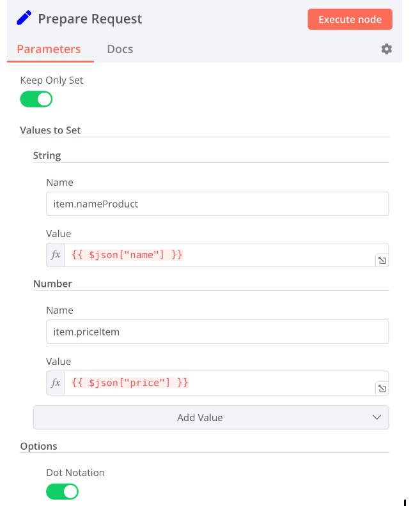Turn off the Dot Notation switch
This screenshot has height=506, width=420.
[x=62, y=491]
